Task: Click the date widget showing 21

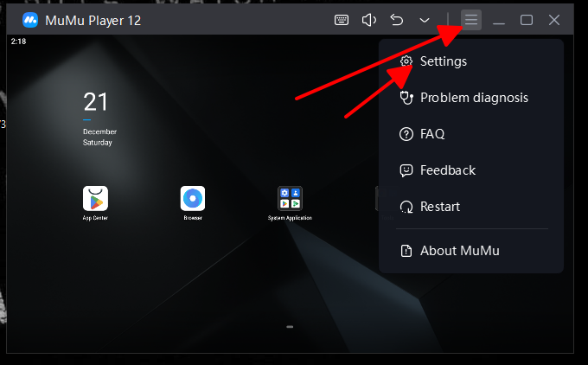Action: click(96, 102)
